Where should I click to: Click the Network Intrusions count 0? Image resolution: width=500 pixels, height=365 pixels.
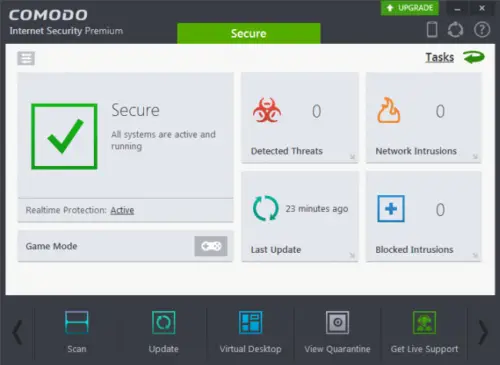(x=440, y=111)
